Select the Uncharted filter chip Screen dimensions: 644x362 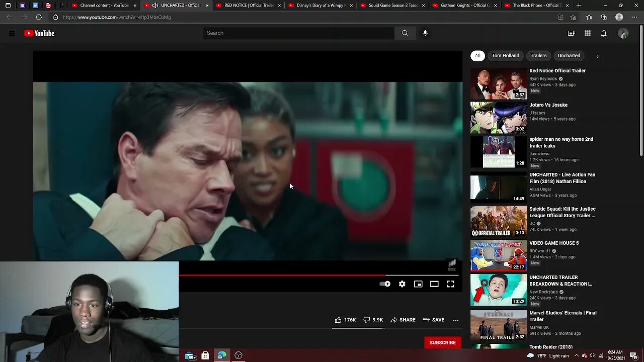tap(569, 56)
